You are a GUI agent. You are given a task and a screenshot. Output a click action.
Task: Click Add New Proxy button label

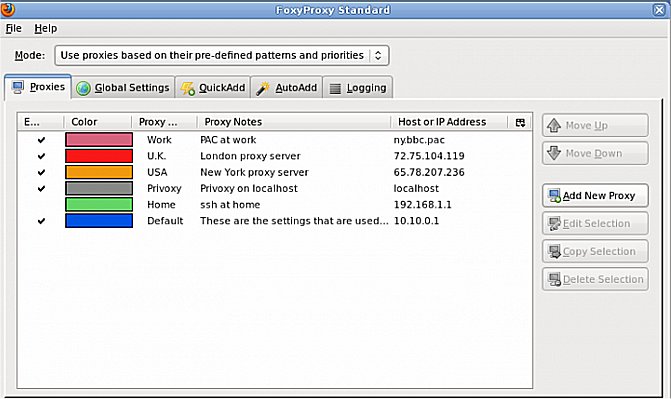coord(599,196)
